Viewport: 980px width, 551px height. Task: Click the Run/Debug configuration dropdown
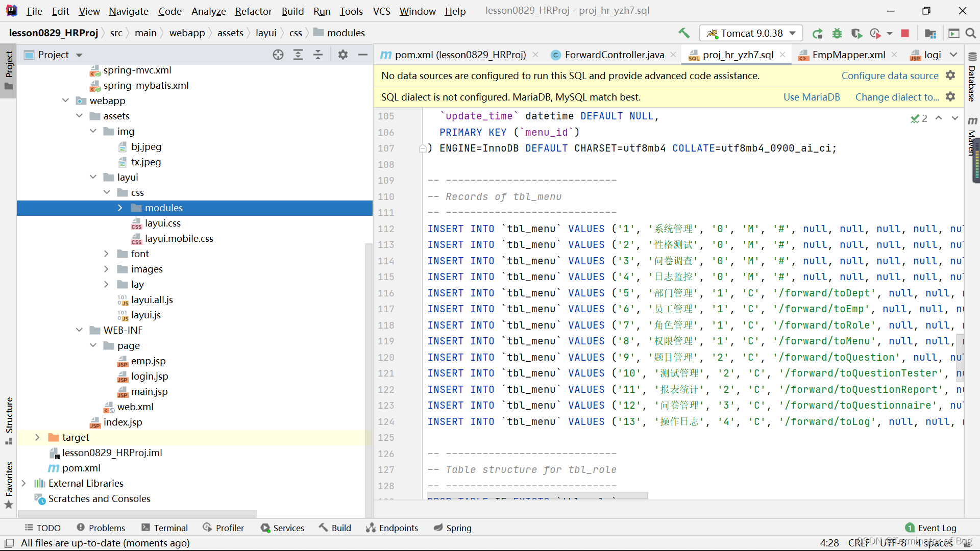coord(749,33)
